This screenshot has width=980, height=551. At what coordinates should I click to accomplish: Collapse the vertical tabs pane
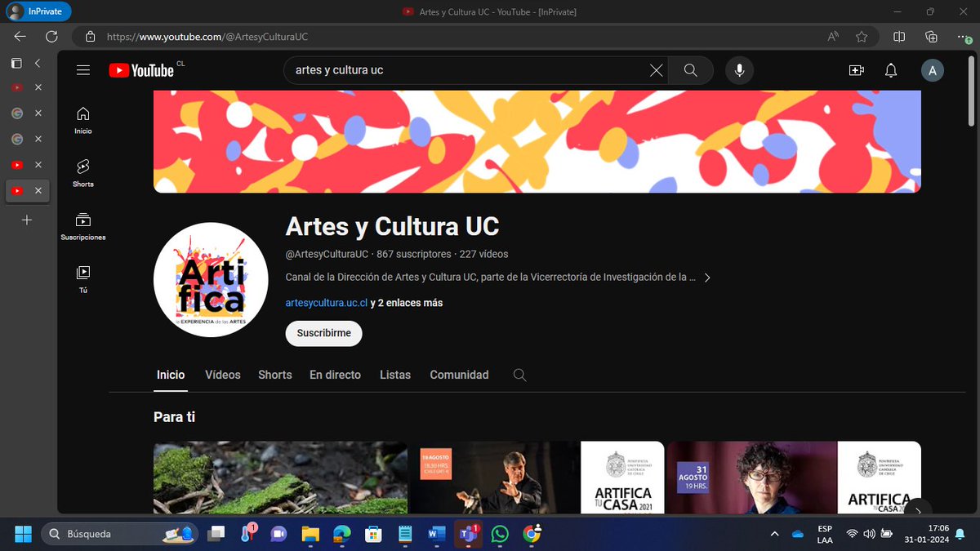[38, 63]
